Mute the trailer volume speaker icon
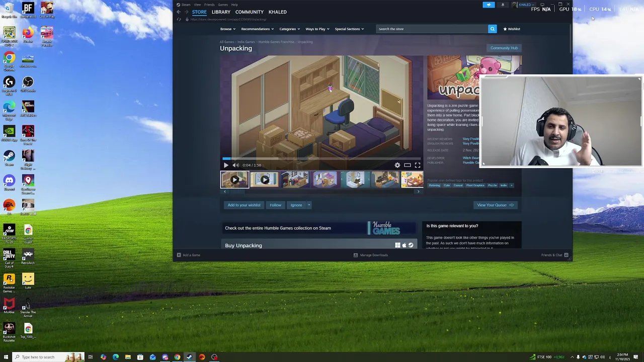This screenshot has width=644, height=362. click(235, 165)
